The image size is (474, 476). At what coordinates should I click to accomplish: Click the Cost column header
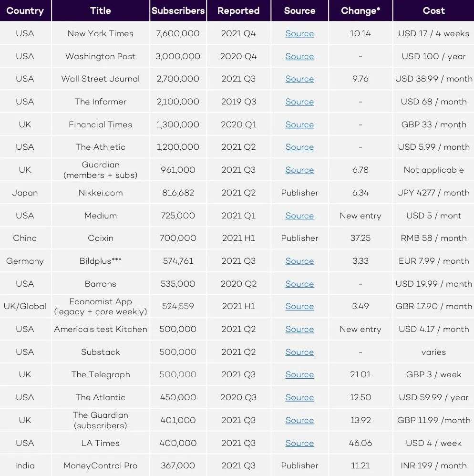coord(433,10)
